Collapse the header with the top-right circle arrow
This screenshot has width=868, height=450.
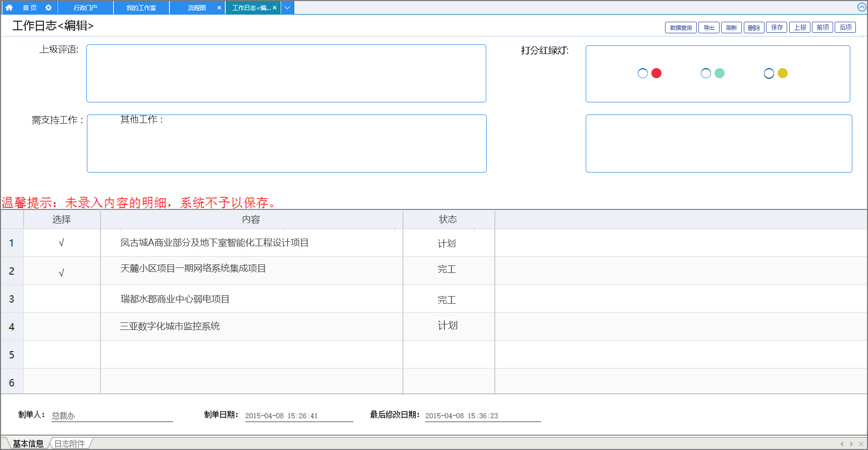[x=862, y=7]
